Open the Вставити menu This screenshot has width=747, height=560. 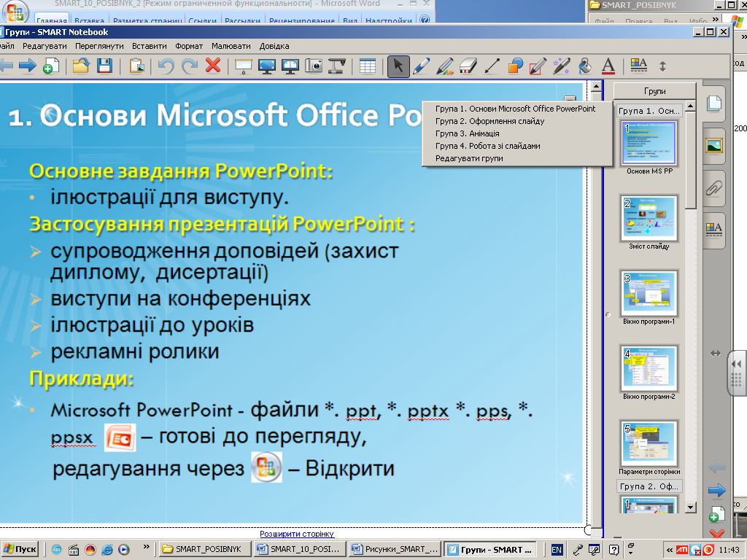pyautogui.click(x=150, y=46)
